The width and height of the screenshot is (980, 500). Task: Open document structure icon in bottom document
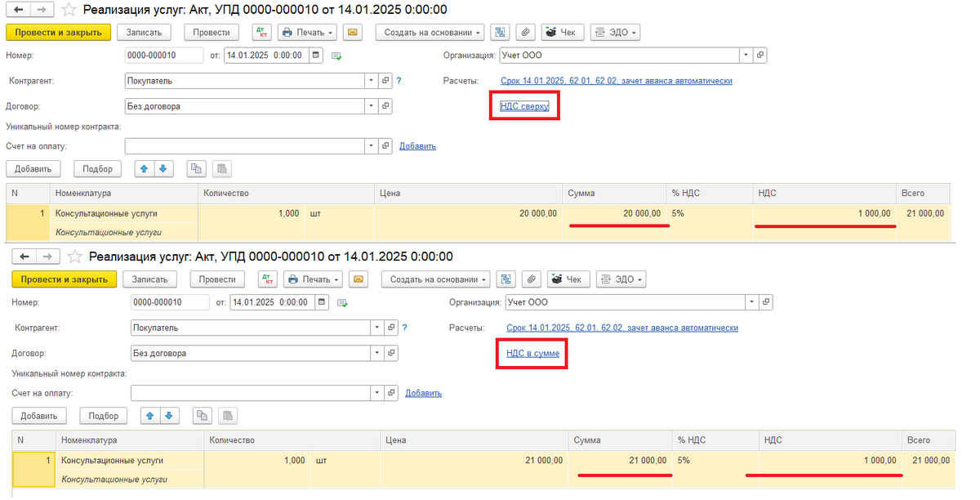tap(506, 279)
